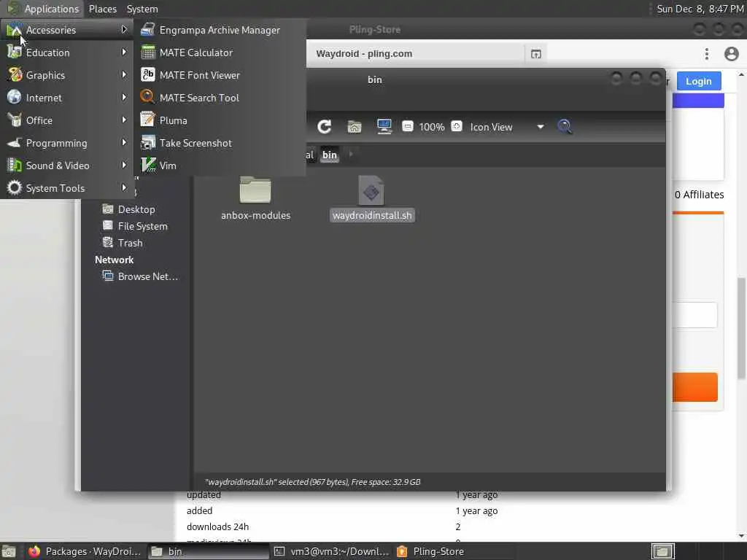
Task: Open the System menu
Action: [142, 9]
